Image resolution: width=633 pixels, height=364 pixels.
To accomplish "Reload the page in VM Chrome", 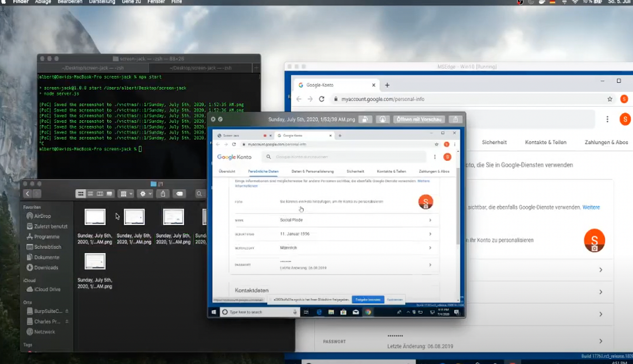I will tap(322, 99).
